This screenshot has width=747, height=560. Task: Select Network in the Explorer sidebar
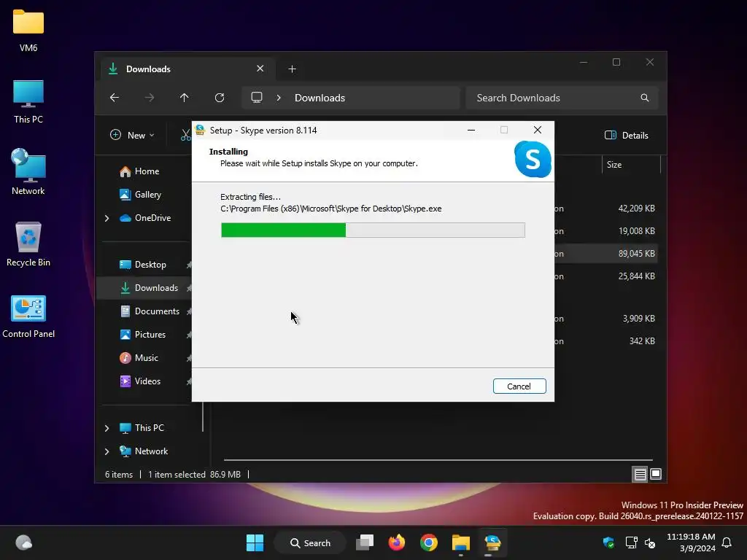[x=144, y=451]
